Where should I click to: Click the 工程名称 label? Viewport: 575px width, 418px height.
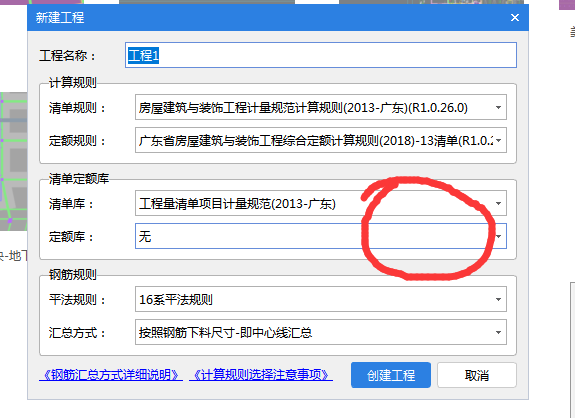(67, 56)
